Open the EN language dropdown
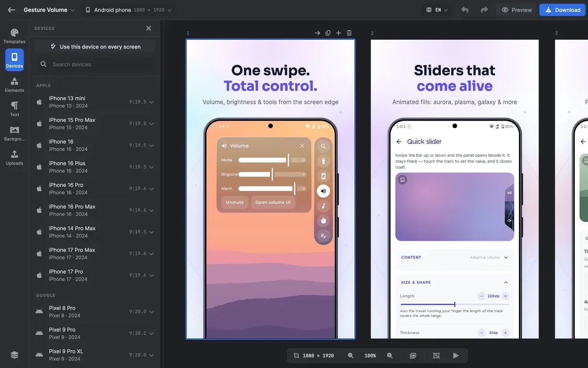Screen dimensions: 588x368 [x=437, y=10]
